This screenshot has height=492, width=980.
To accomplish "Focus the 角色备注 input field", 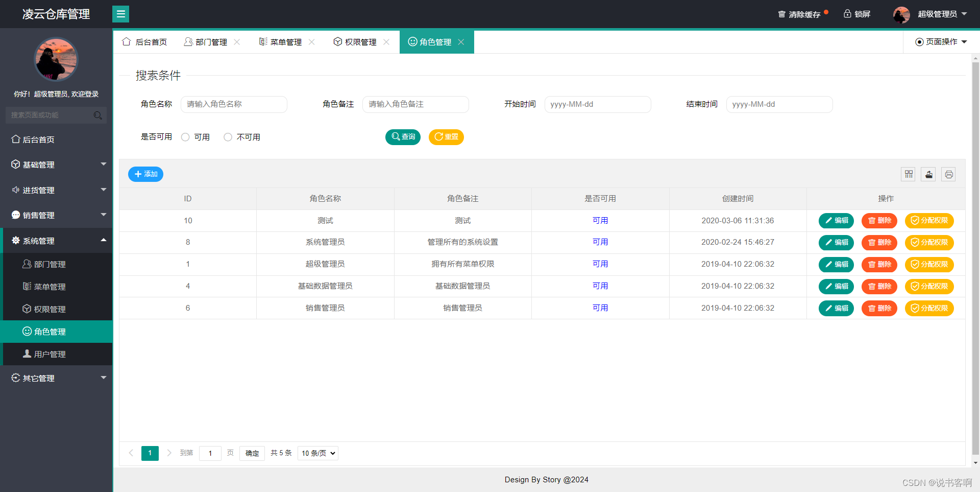I will 415,104.
